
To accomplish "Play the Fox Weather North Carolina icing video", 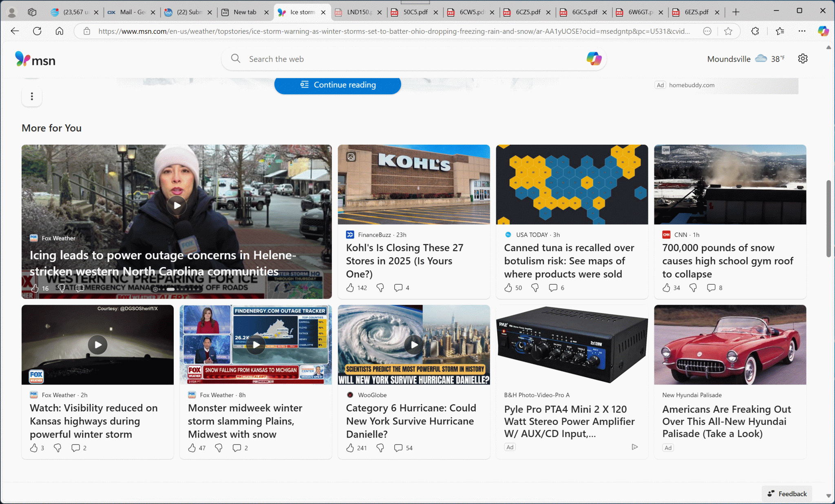I will pyautogui.click(x=177, y=205).
